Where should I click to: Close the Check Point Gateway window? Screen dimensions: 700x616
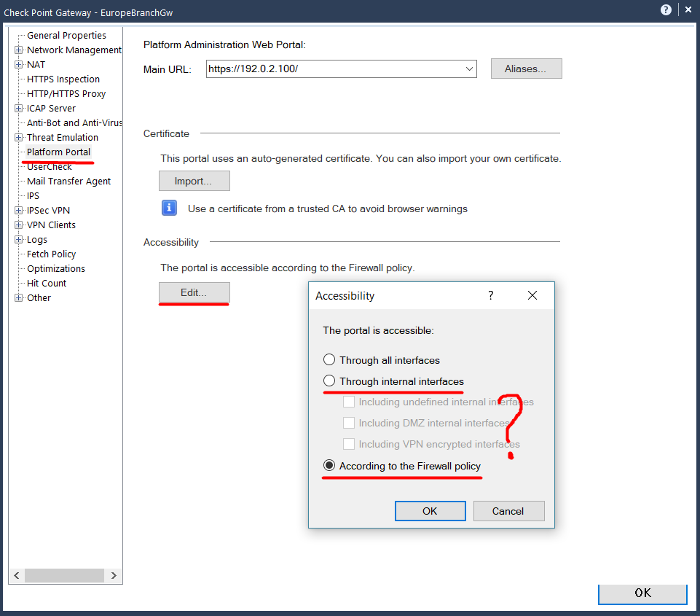[x=688, y=9]
